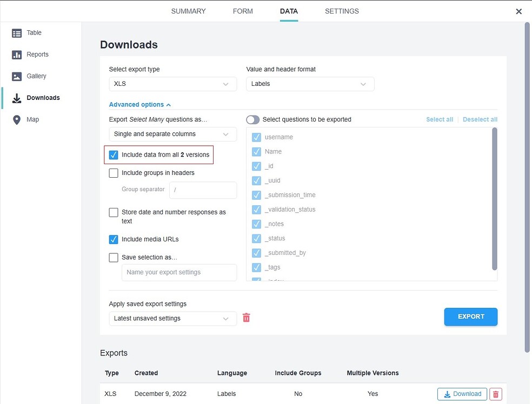
Task: Click the EXPORT button
Action: coord(470,317)
